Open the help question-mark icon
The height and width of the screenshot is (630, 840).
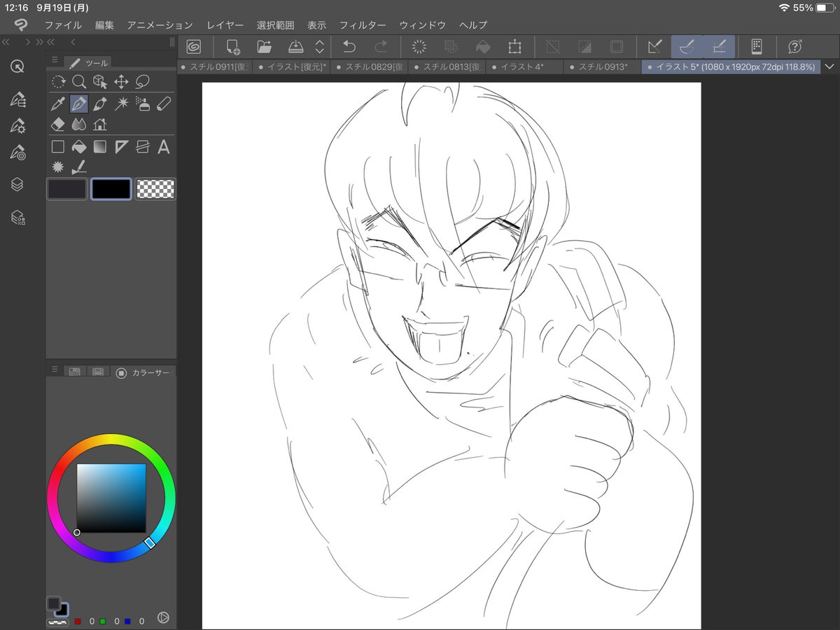pyautogui.click(x=794, y=47)
